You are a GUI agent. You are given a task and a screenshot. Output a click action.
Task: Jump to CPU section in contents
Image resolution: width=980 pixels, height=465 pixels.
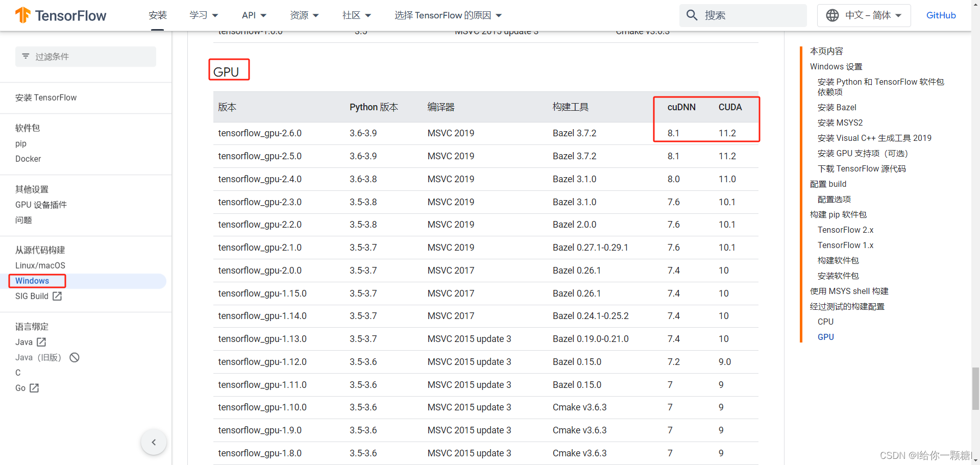pos(825,322)
